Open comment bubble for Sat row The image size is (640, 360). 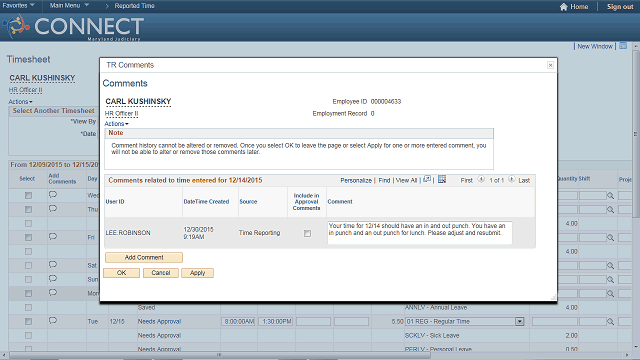pos(53,264)
